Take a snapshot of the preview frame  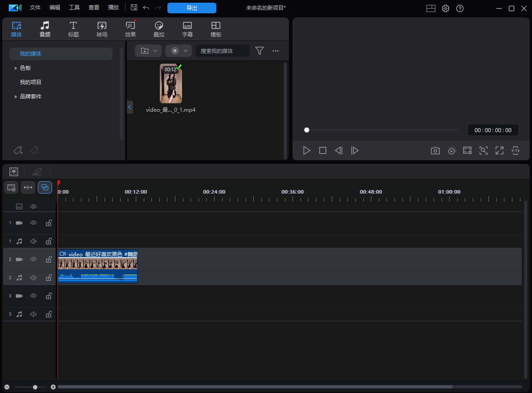435,150
